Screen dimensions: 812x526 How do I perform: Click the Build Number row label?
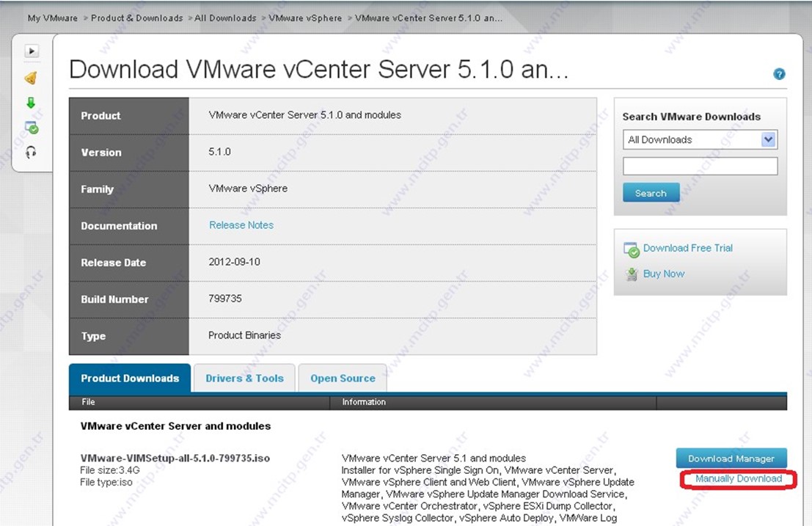coord(114,299)
